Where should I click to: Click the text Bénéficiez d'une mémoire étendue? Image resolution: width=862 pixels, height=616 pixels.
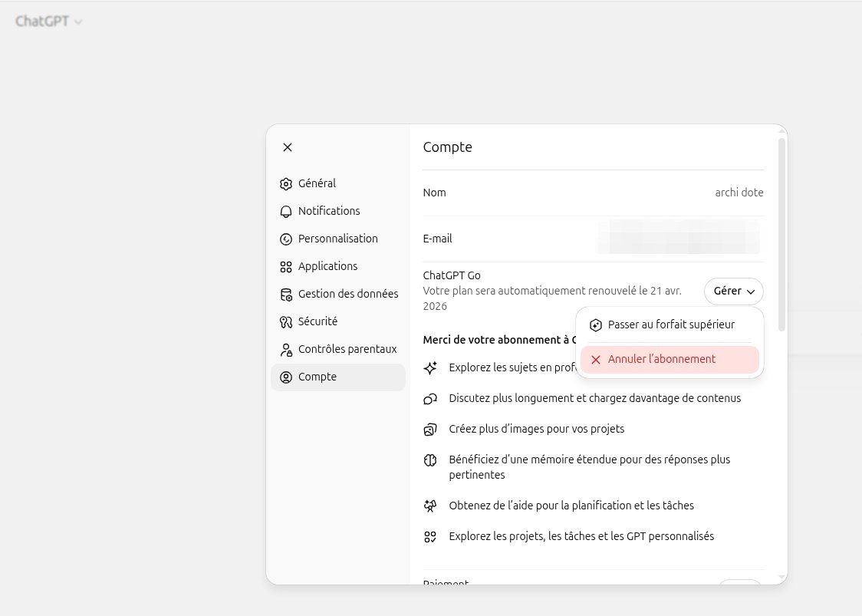(589, 467)
